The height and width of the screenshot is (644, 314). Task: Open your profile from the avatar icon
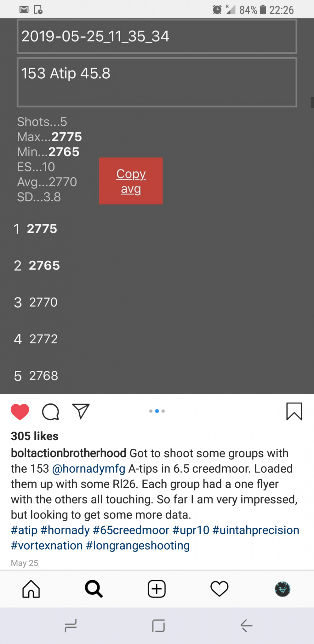282,589
